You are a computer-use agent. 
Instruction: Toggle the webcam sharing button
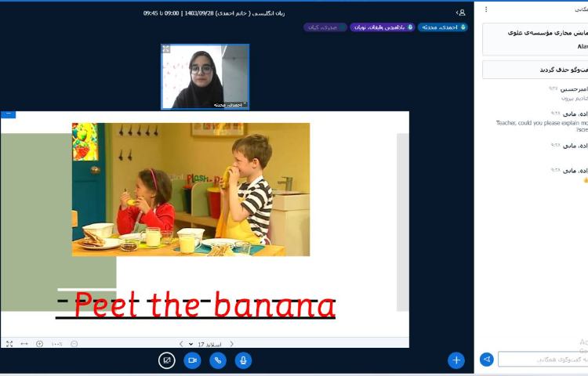point(192,360)
